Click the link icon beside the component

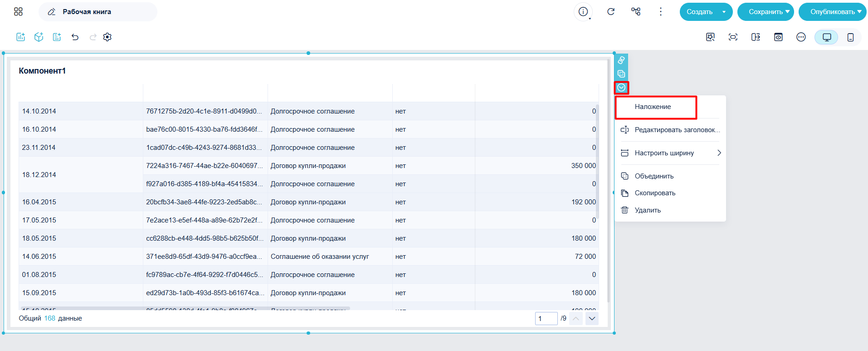pyautogui.click(x=621, y=60)
